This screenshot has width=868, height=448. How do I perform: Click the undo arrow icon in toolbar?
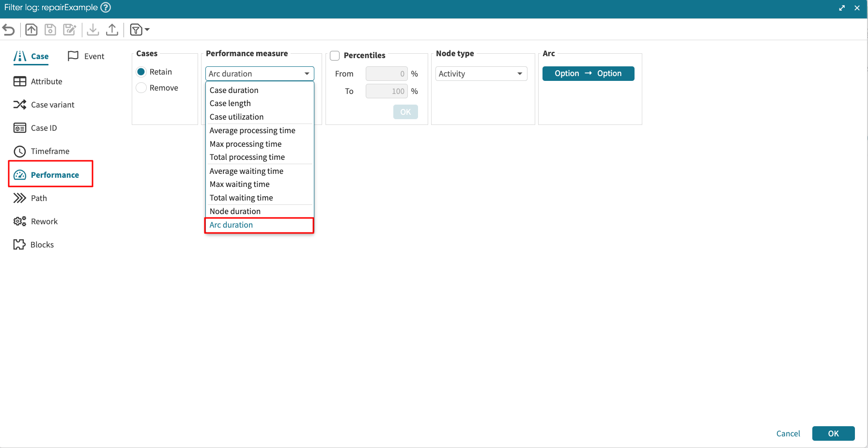click(x=9, y=30)
